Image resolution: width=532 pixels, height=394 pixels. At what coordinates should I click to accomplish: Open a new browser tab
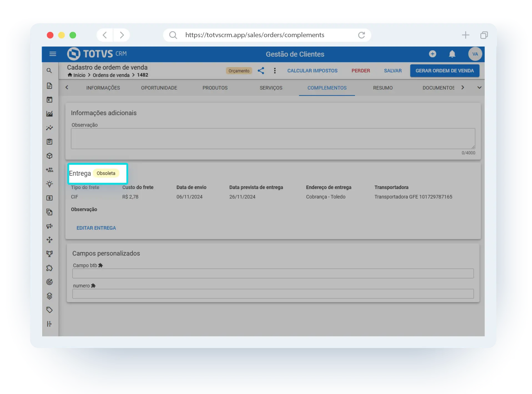point(465,35)
